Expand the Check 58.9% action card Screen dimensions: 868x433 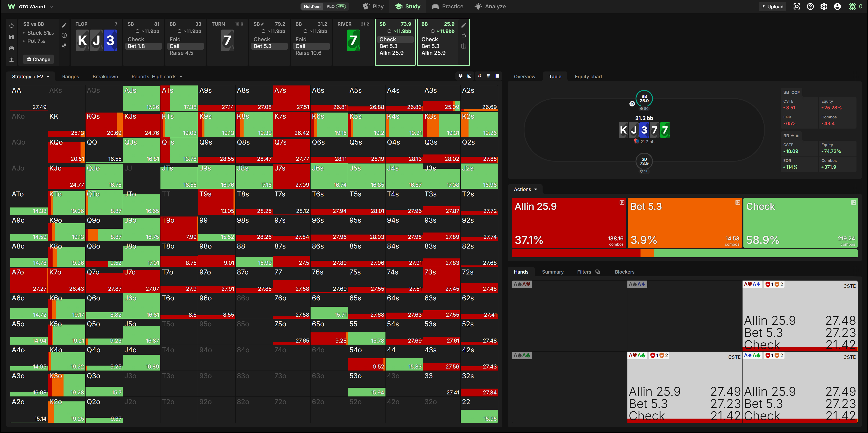854,202
